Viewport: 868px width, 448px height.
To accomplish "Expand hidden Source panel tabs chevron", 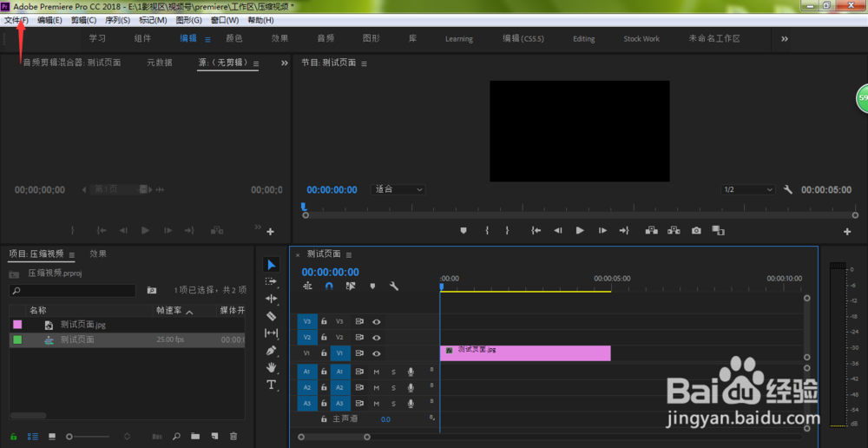I will (x=285, y=63).
